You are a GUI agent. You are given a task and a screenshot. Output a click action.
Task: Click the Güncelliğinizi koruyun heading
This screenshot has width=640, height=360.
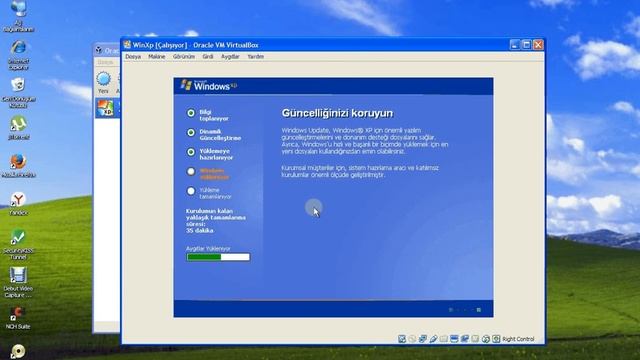pos(337,113)
